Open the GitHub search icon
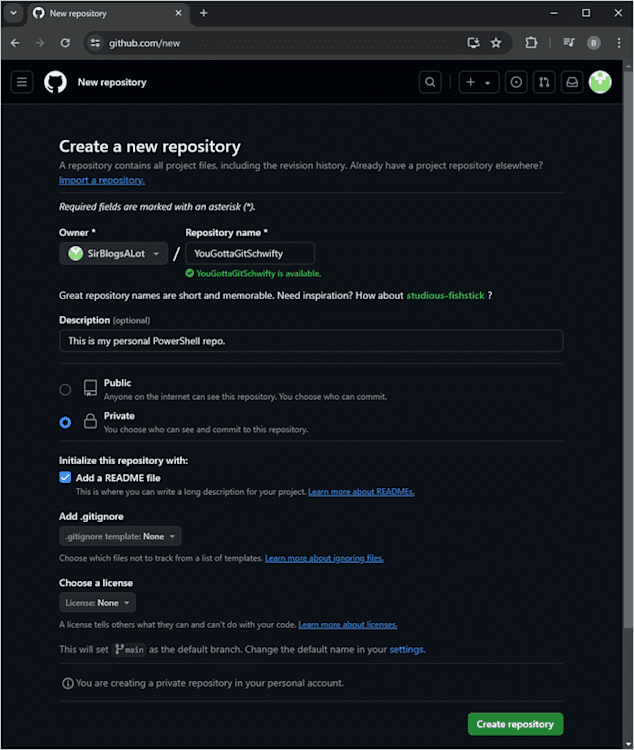Image resolution: width=634 pixels, height=750 pixels. (x=430, y=82)
